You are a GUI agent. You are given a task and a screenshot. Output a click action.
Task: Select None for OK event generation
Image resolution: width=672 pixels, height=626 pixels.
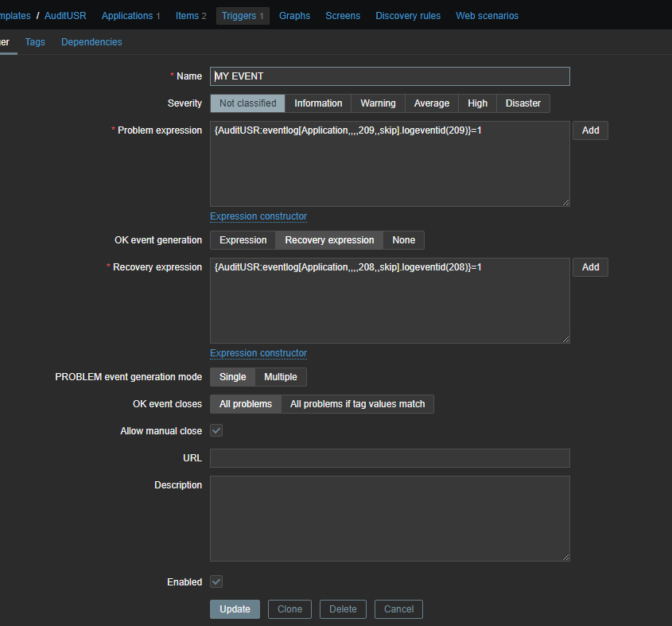click(x=403, y=240)
